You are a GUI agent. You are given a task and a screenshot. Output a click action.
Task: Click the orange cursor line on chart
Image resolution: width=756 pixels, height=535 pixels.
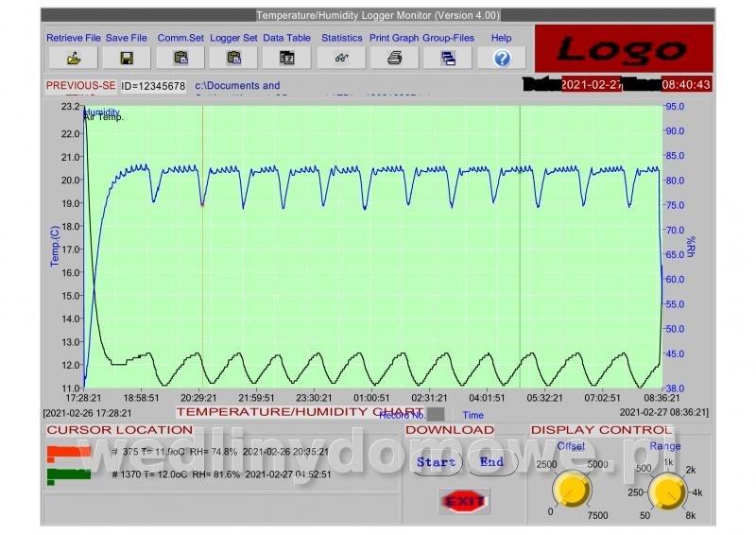pyautogui.click(x=202, y=246)
